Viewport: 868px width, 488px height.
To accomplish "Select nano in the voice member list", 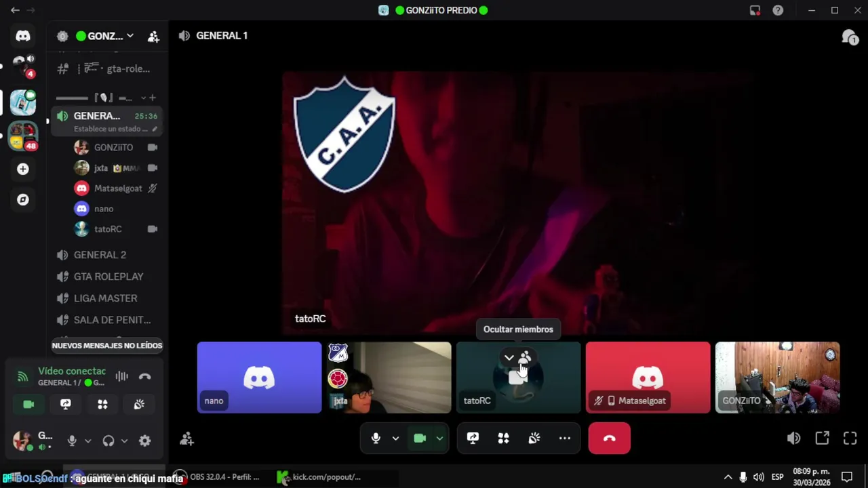I will [x=115, y=209].
